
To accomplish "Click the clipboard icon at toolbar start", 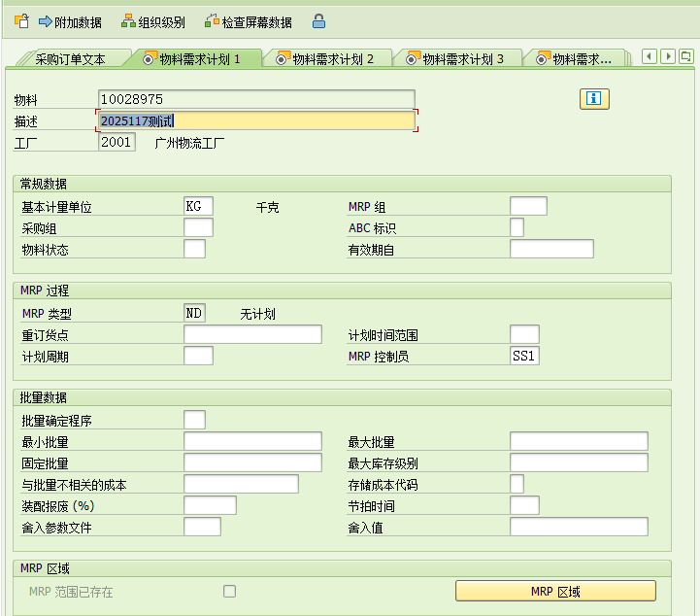I will 21,20.
